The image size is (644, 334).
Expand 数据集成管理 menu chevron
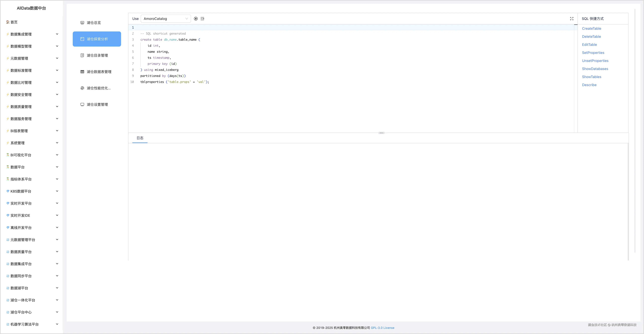pyautogui.click(x=57, y=34)
